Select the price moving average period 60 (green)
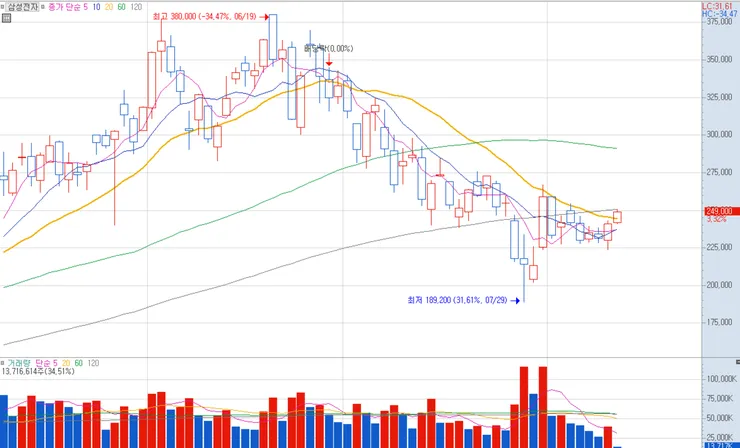The width and height of the screenshot is (740, 448). pos(121,8)
